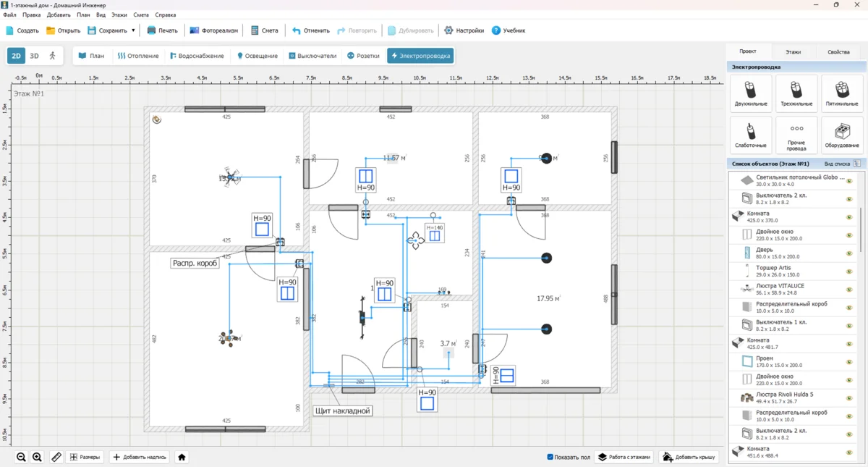Image resolution: width=868 pixels, height=467 pixels.
Task: Open the Файл menu
Action: point(9,14)
